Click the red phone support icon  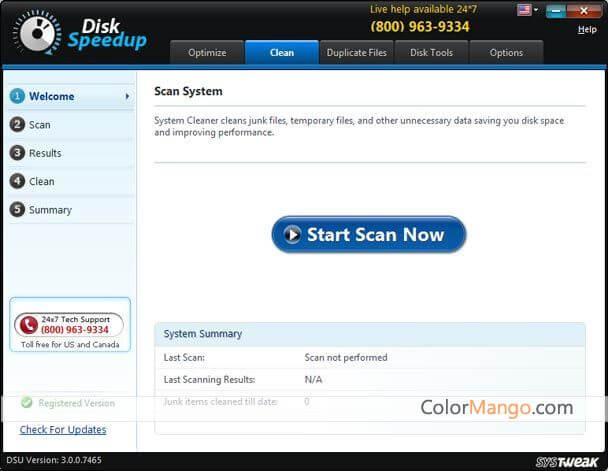(26, 325)
